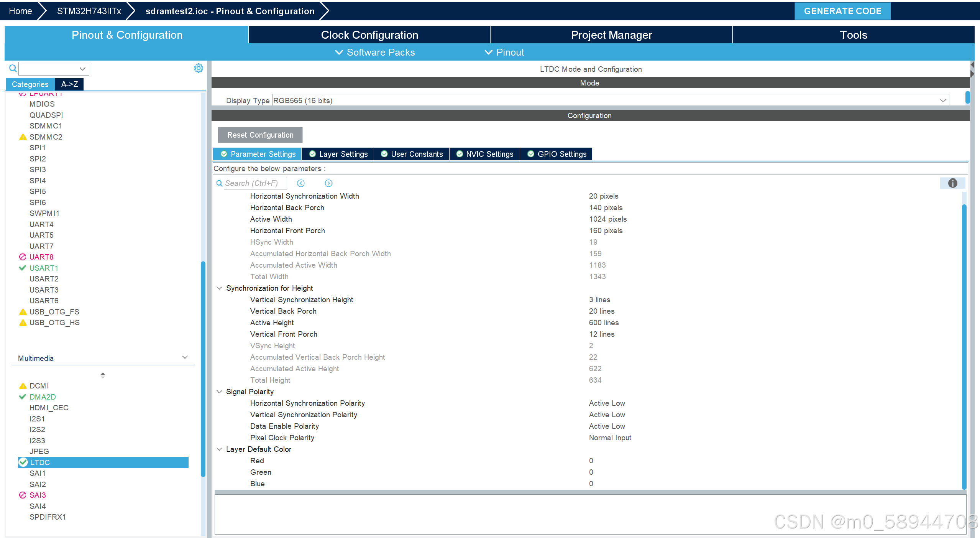This screenshot has width=980, height=538.
Task: Collapse the Signal Polarity group
Action: tap(220, 392)
